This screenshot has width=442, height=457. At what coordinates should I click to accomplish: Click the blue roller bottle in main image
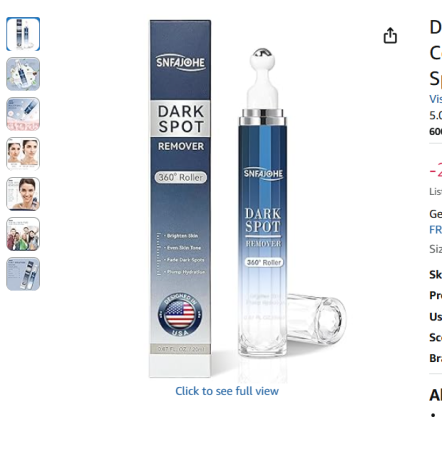(263, 203)
